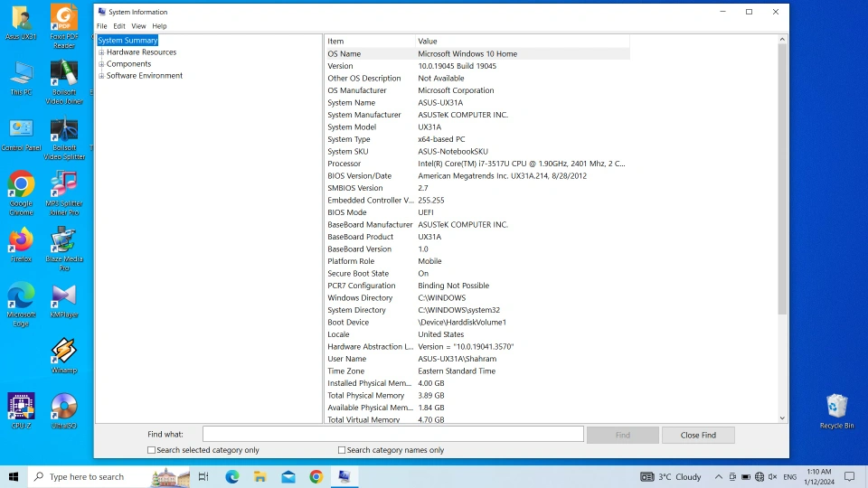Select System Information taskbar button
The width and height of the screenshot is (868, 488).
point(344,476)
